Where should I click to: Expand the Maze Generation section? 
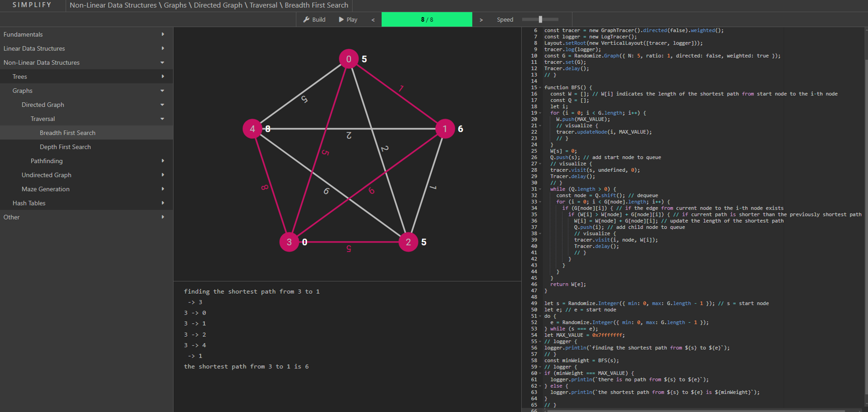click(86, 189)
